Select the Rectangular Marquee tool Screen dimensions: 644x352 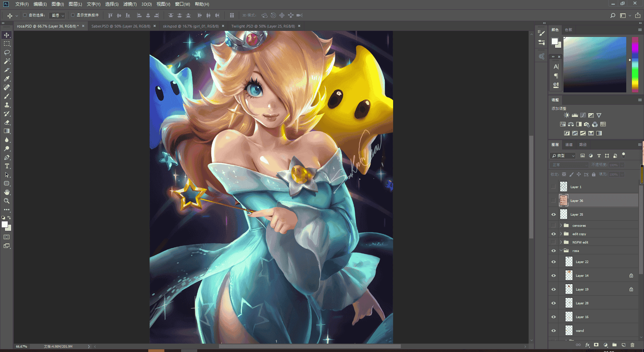coord(7,44)
